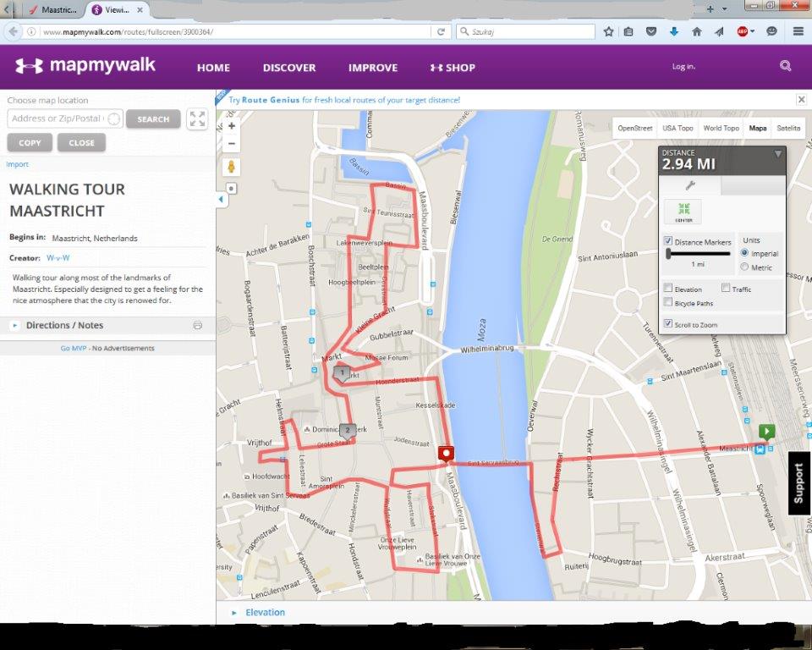
Task: Click the map locate-me button
Action: pyautogui.click(x=232, y=189)
